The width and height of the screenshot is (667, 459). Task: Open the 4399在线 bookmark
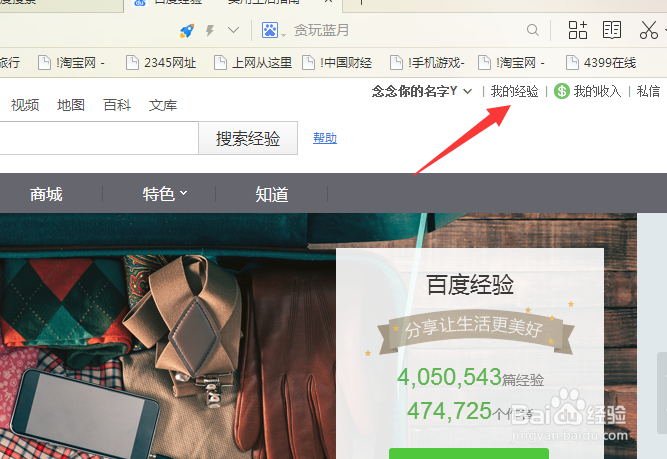click(x=601, y=63)
